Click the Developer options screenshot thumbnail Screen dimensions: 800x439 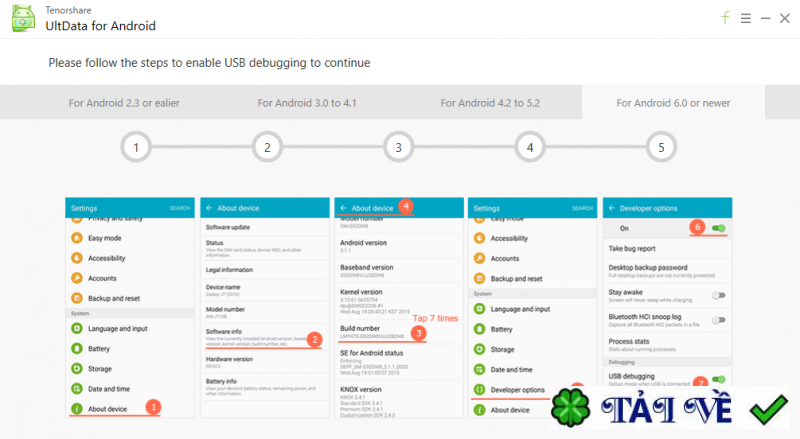click(667, 308)
